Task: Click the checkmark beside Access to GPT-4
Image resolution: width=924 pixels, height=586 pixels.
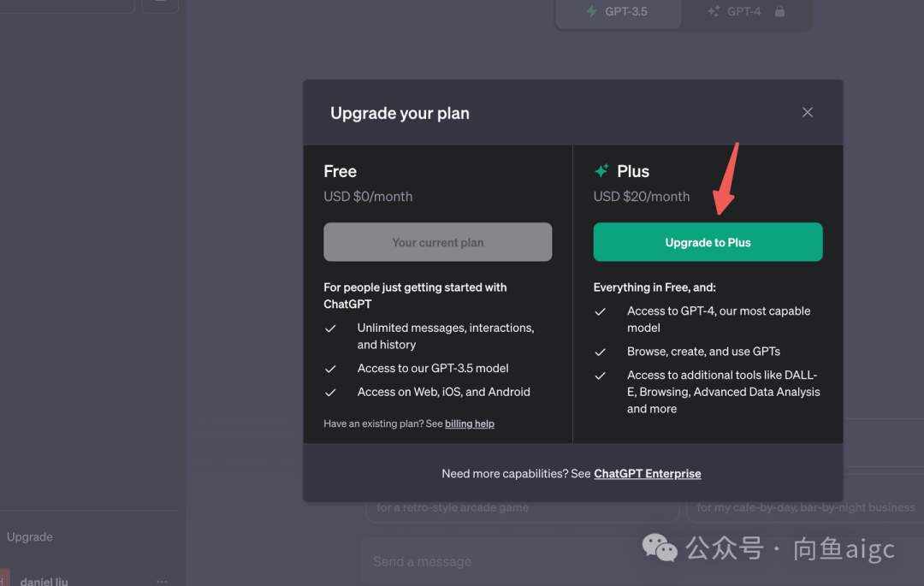Action: (601, 311)
